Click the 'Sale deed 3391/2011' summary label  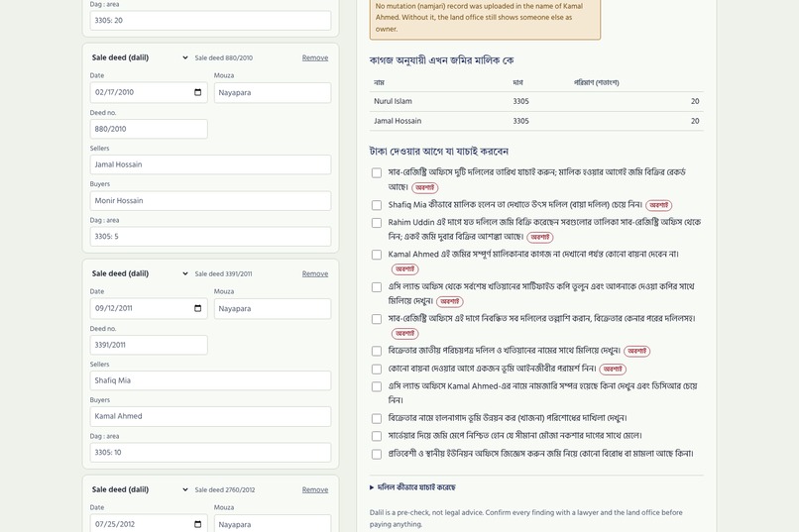[x=223, y=273]
